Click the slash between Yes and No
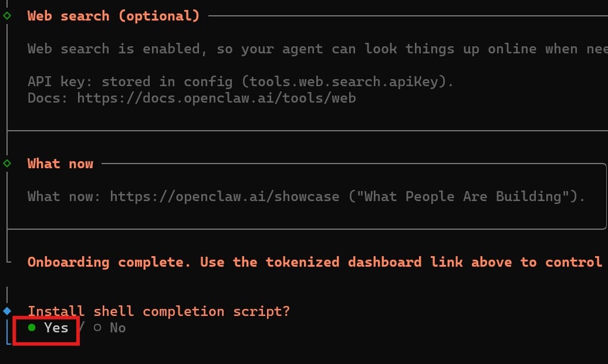Screen dimensions: 608x364 point(81,328)
